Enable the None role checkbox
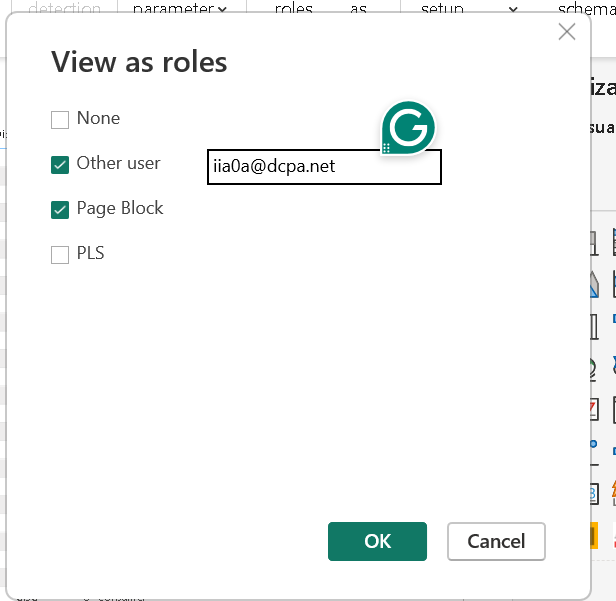 tap(60, 120)
